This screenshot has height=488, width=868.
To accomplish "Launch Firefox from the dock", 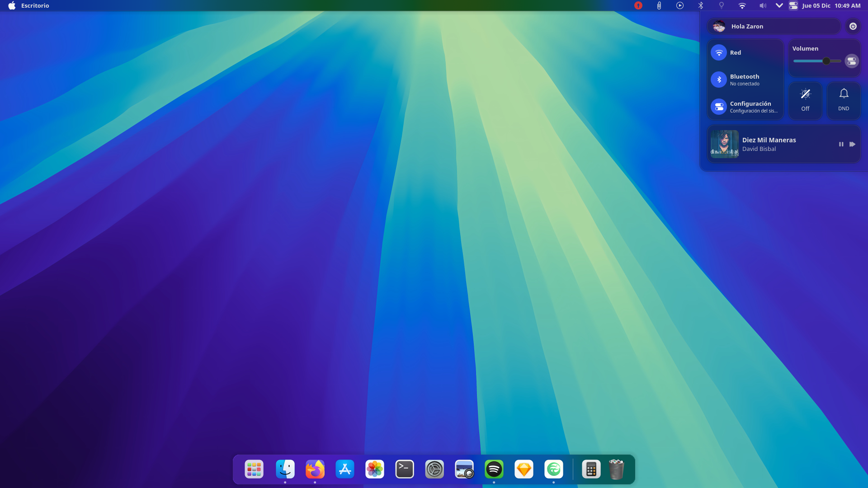I will 315,469.
